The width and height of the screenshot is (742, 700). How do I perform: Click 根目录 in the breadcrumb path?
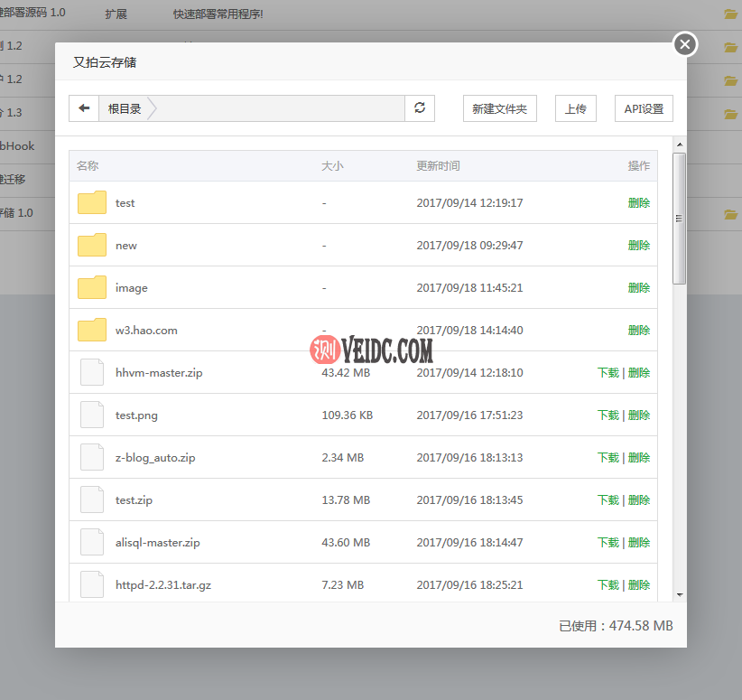click(x=125, y=109)
